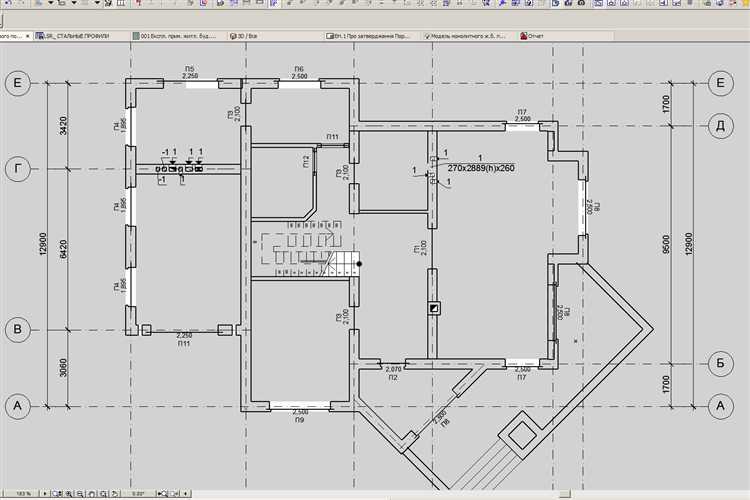Open the zoom presets arrow beside percentage
Image resolution: width=750 pixels, height=500 pixels.
[45, 493]
